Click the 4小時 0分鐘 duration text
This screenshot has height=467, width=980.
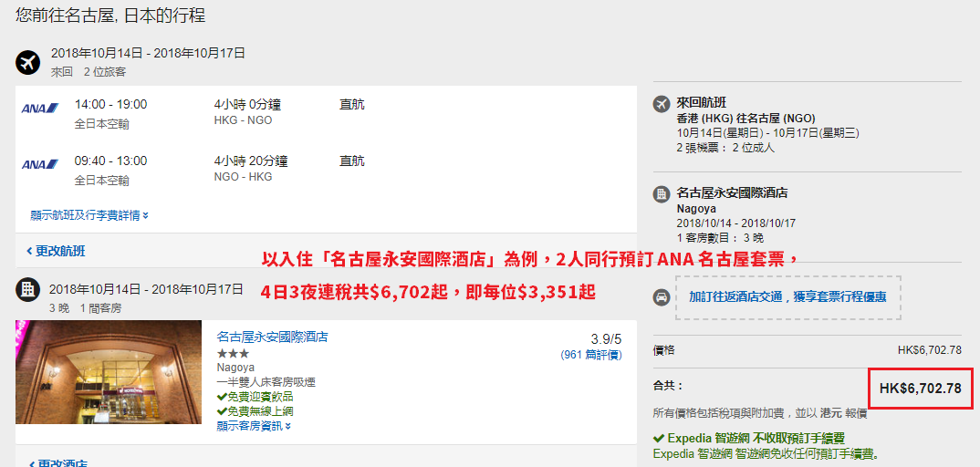247,105
